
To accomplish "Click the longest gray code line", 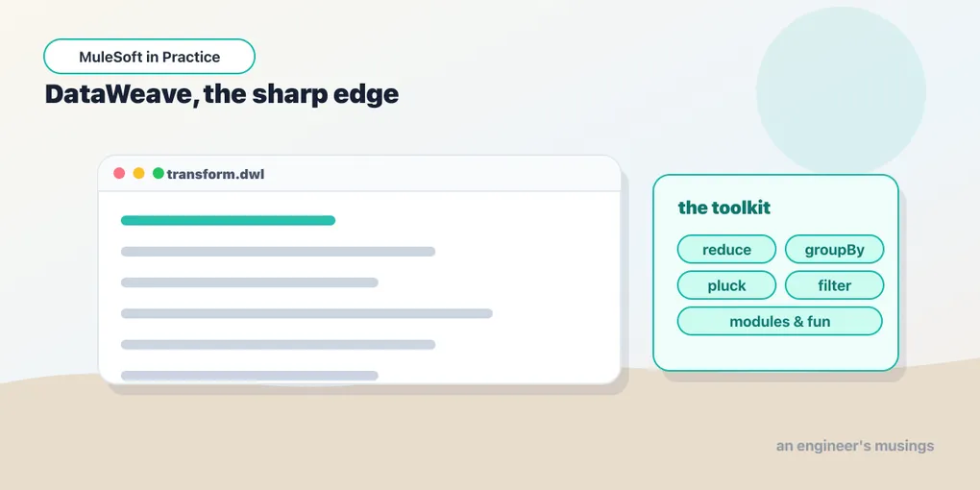I will 306,313.
